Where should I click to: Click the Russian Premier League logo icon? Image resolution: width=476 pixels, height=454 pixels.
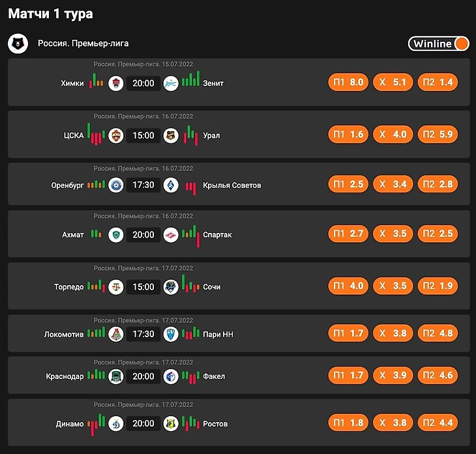[18, 44]
